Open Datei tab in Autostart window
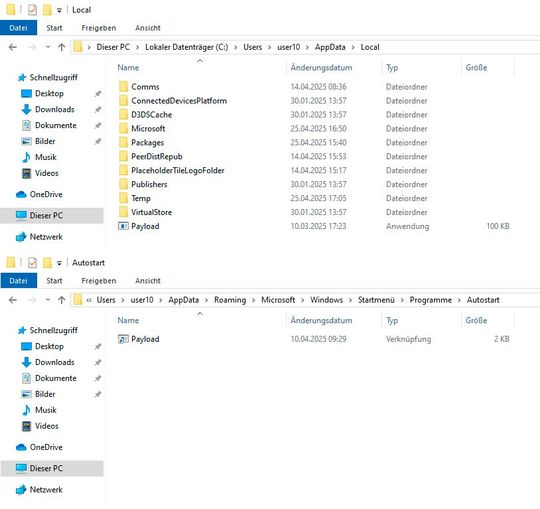Image resolution: width=540 pixels, height=509 pixels. tap(18, 281)
